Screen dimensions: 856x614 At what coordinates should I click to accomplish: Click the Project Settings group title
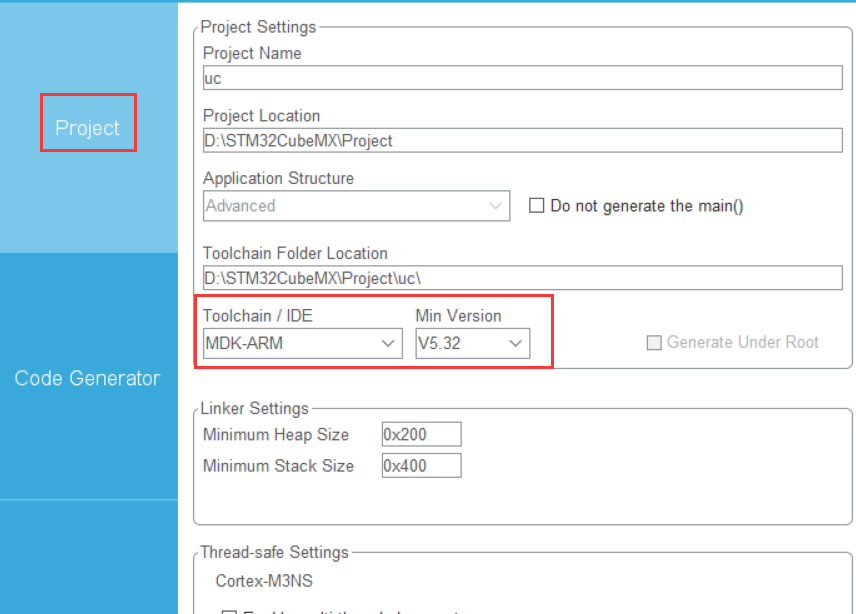[x=258, y=27]
